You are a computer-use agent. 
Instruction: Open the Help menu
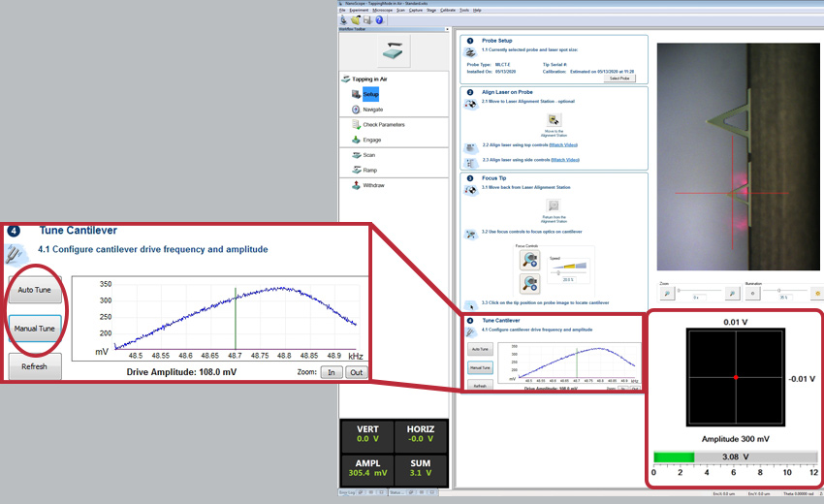(477, 10)
